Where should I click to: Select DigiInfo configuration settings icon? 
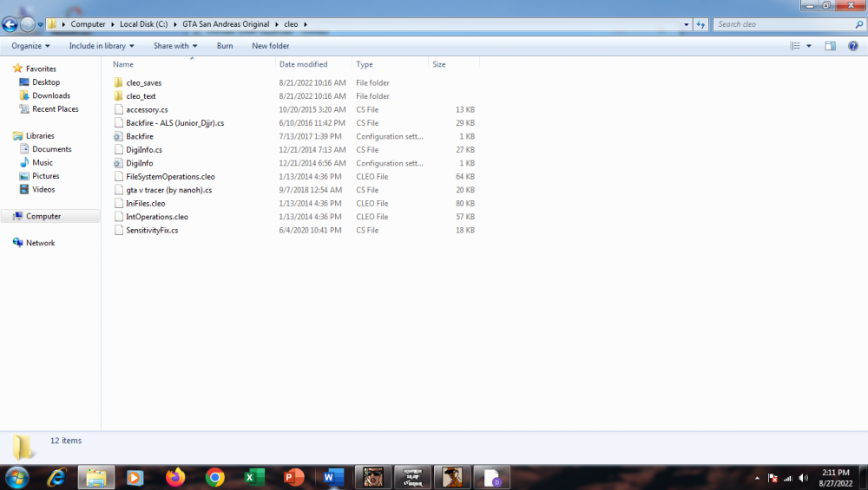tap(118, 163)
